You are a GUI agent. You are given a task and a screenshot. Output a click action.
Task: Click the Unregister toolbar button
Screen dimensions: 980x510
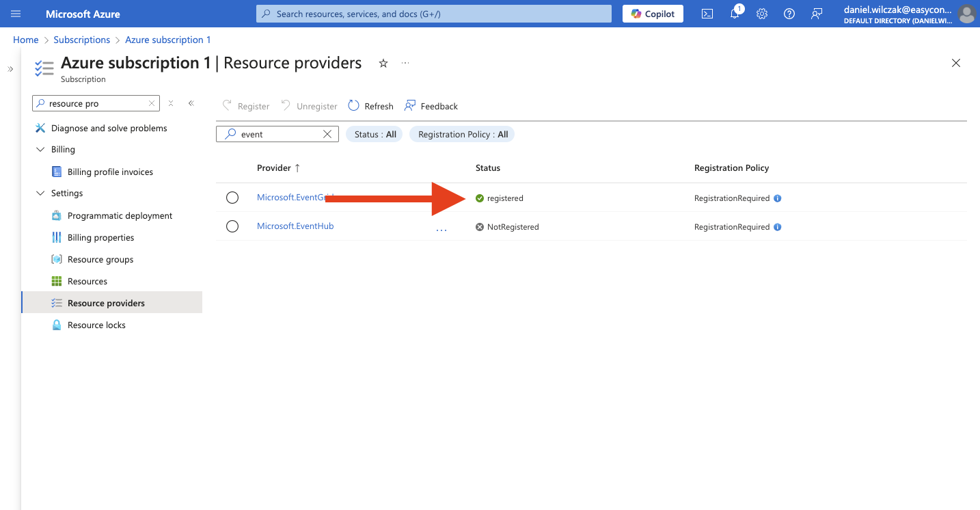tap(310, 106)
